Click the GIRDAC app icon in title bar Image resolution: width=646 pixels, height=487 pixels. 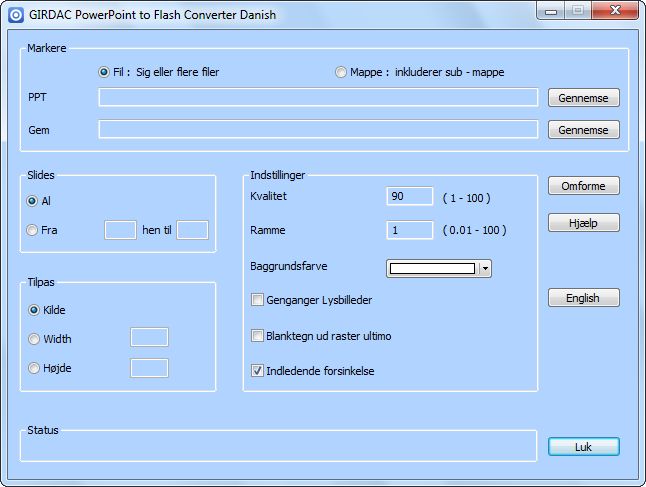pyautogui.click(x=16, y=15)
